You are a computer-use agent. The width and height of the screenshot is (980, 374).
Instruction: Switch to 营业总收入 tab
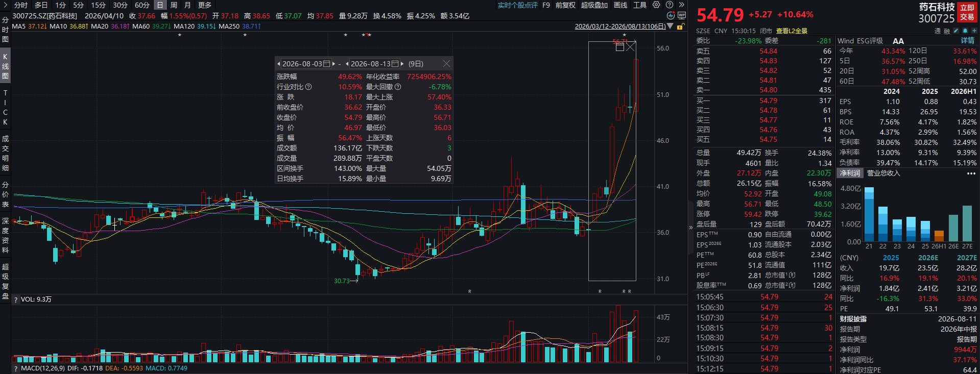883,173
